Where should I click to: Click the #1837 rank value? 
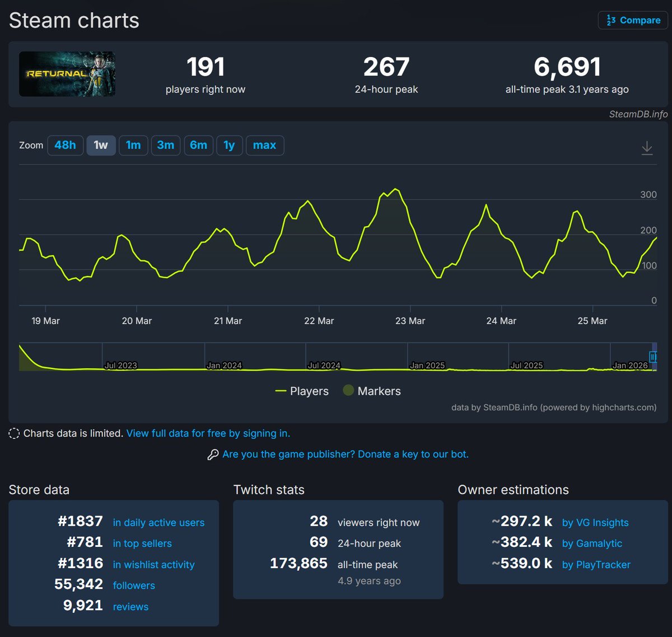(80, 521)
